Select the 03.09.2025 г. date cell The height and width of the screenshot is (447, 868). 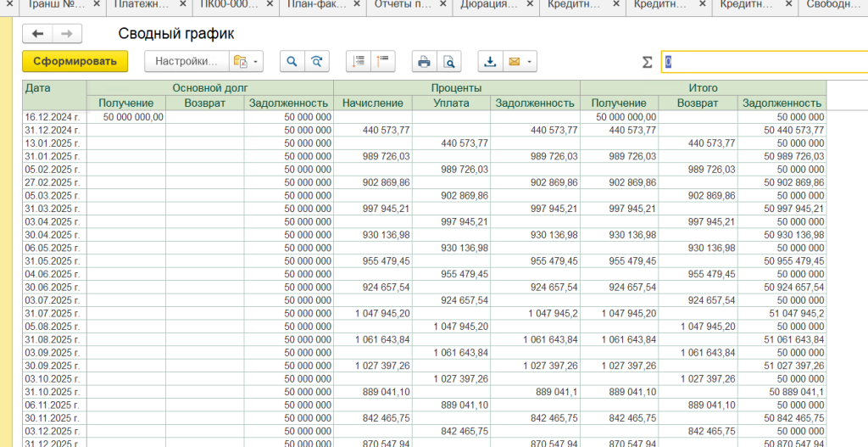click(55, 352)
